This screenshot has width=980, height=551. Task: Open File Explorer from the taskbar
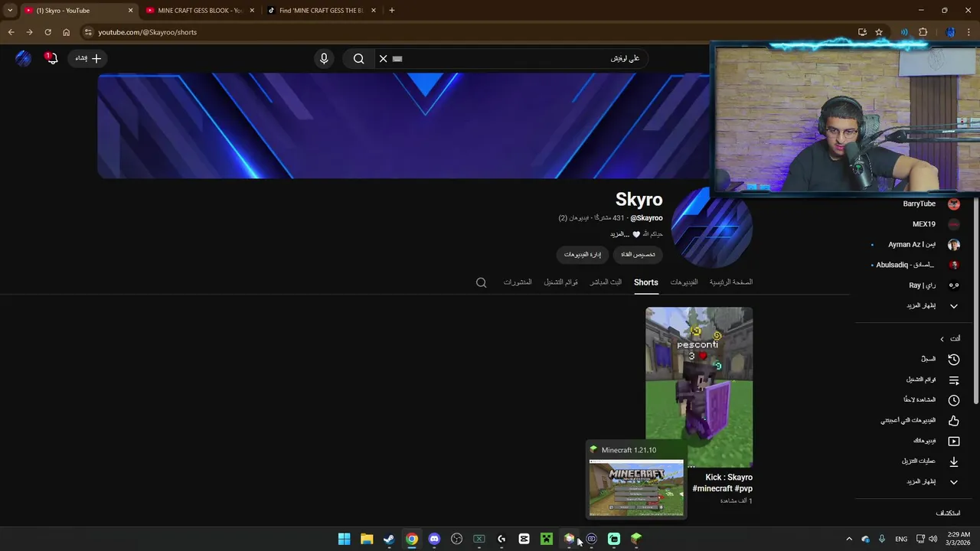pos(367,540)
